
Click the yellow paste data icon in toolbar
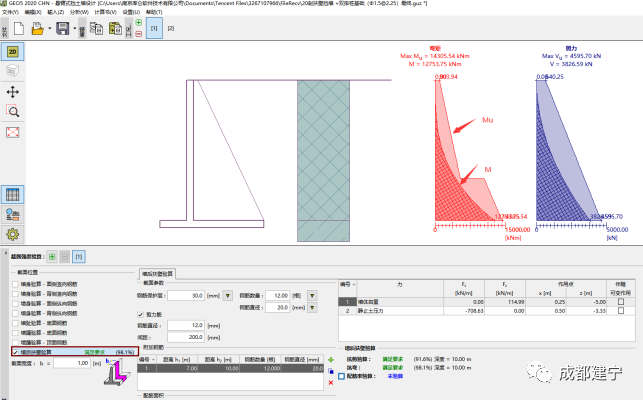point(115,29)
